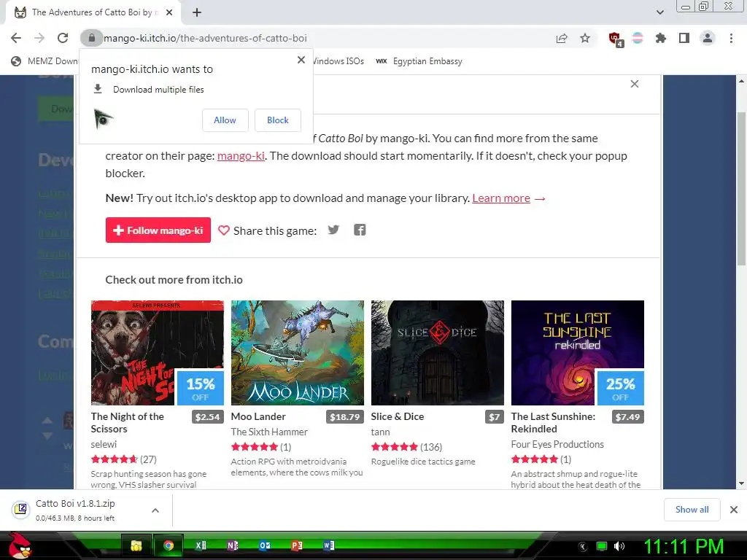Open author tann's page

(380, 432)
